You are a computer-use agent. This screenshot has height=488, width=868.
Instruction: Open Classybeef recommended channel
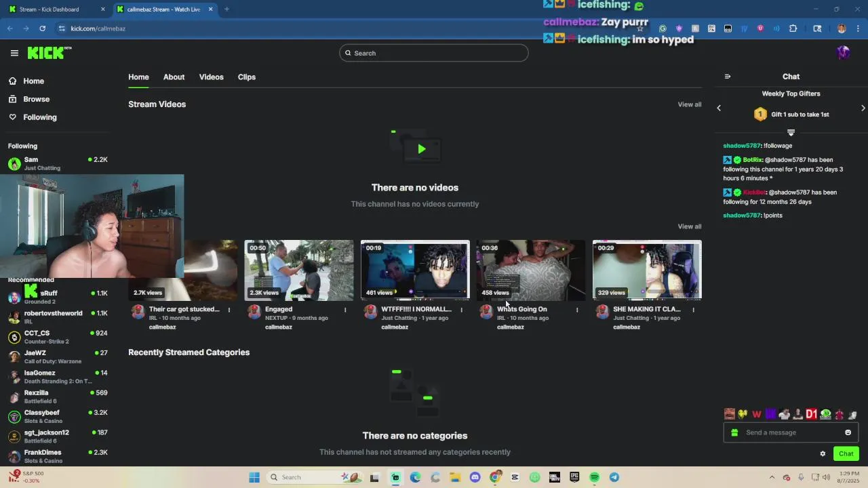58,416
